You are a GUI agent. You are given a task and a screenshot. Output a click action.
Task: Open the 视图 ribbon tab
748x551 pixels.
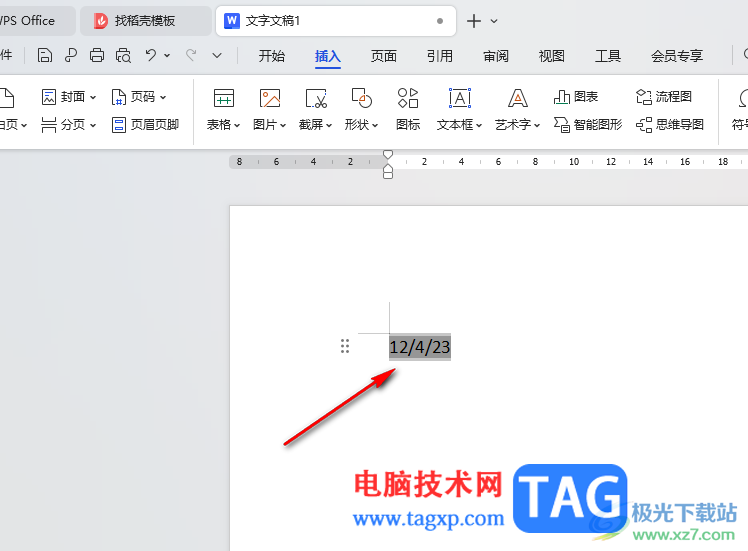coord(551,56)
